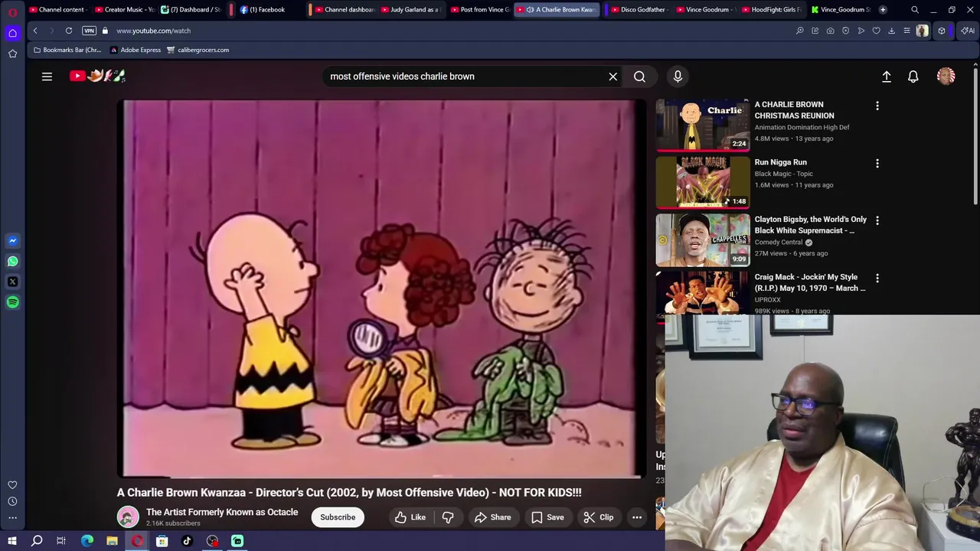Open Windows Start menu
980x551 pixels.
coord(12,541)
